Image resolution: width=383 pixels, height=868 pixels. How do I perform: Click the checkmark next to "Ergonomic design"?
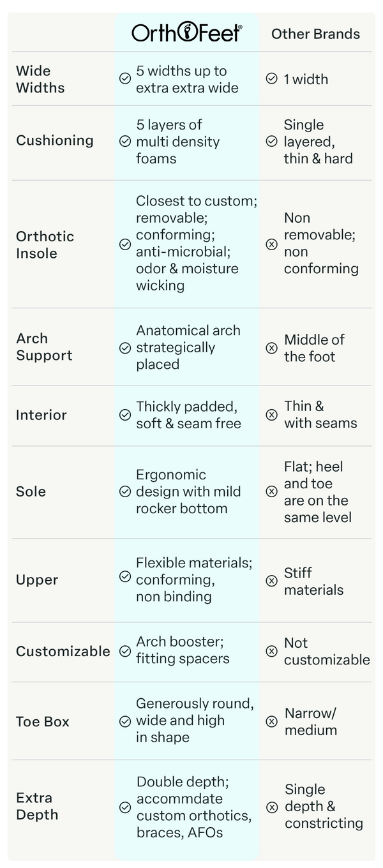click(125, 491)
